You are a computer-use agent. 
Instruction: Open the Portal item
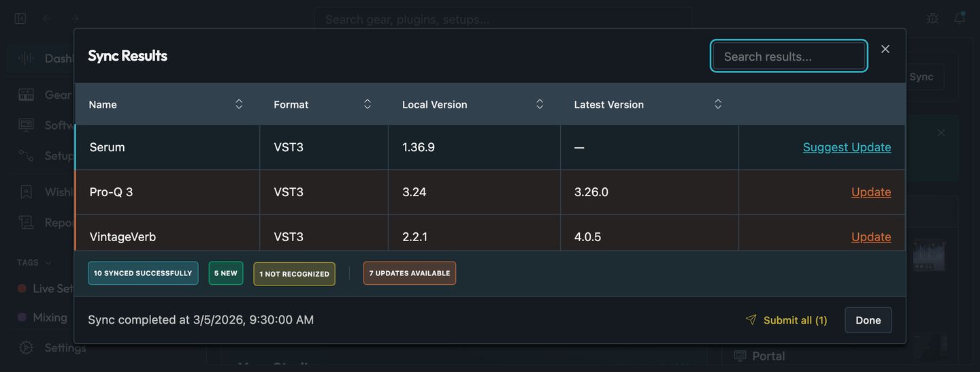[759, 356]
